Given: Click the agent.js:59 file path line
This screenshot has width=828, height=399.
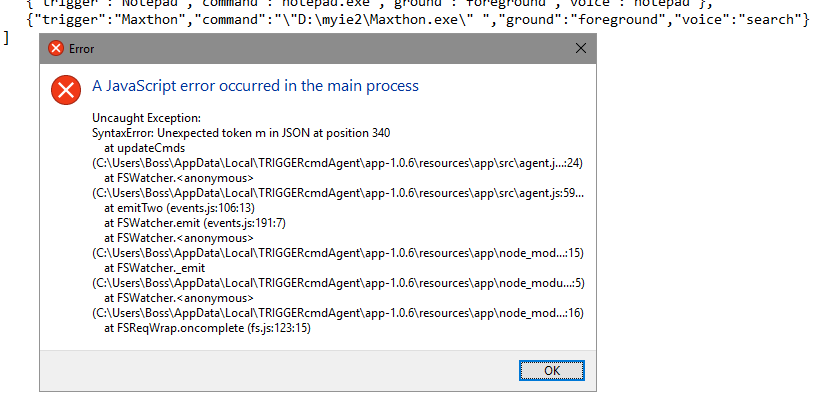Looking at the screenshot, I should click(x=338, y=193).
